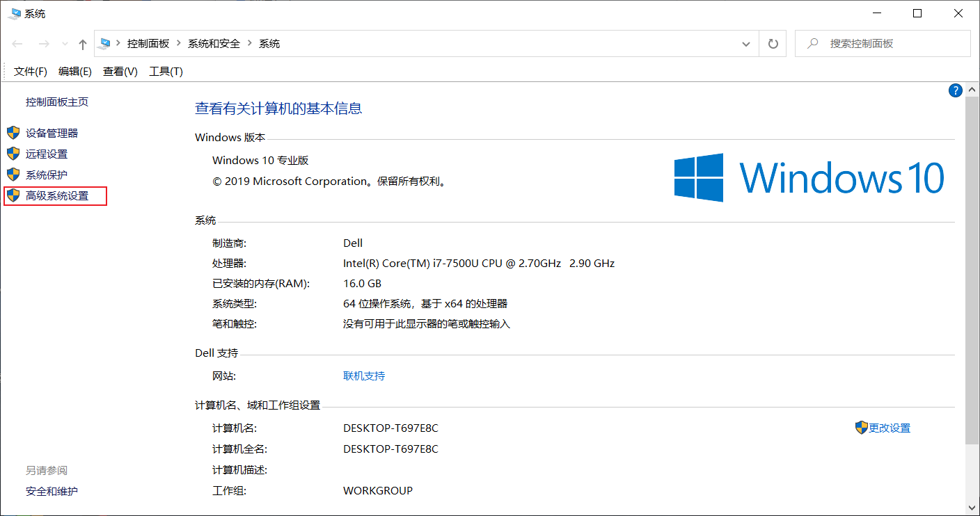This screenshot has height=516, width=980.
Task: Click the RAM value 16.0 GB
Action: (x=362, y=284)
